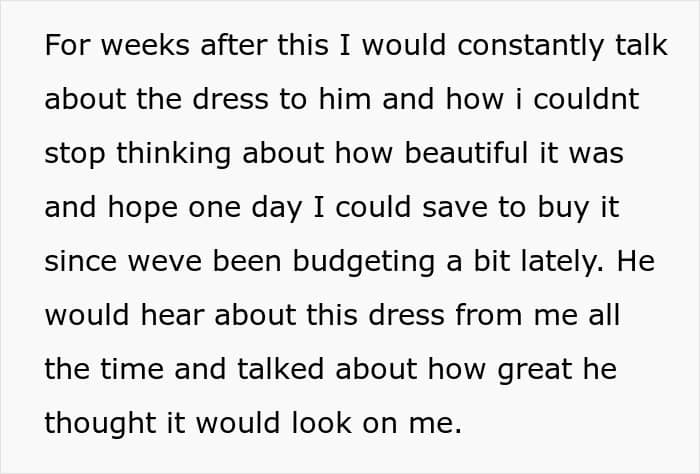Click the word "hope" in fourth line
This screenshot has width=700, height=474.
142,209
